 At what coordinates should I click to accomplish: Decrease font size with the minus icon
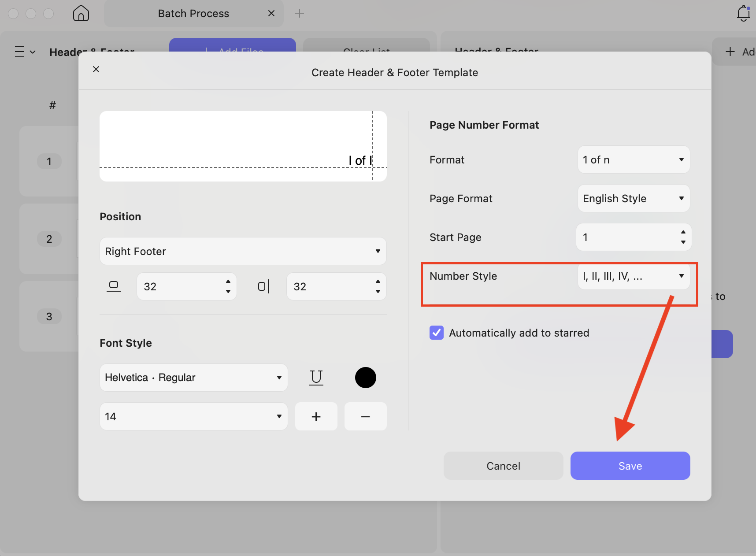click(366, 416)
